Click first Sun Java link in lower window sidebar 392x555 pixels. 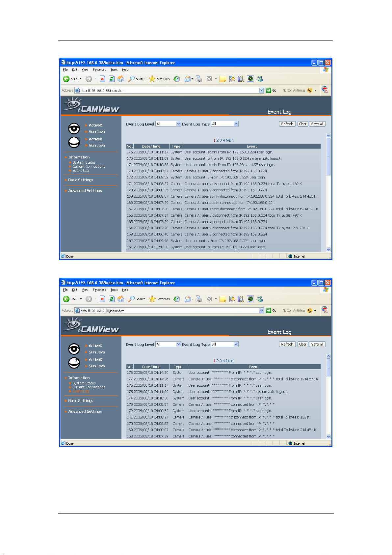click(97, 352)
